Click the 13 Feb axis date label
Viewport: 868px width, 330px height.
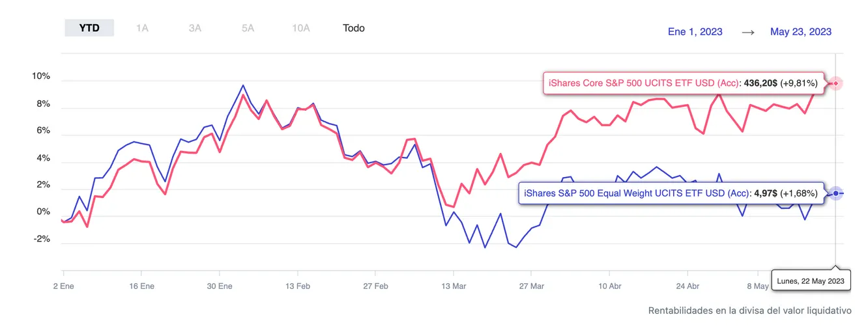(298, 286)
